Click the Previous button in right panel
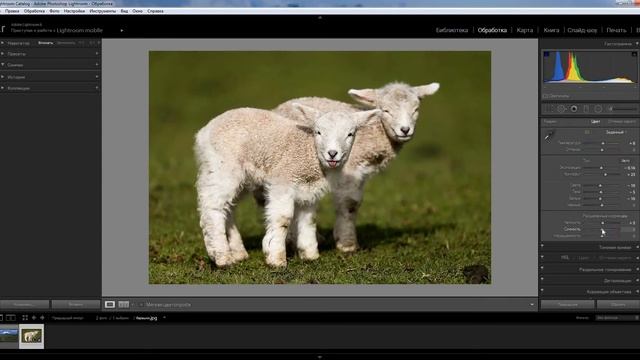This screenshot has height=360, width=640. pos(567,304)
